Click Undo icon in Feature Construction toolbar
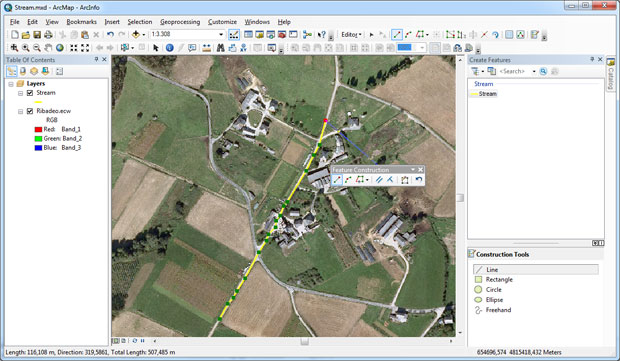620x361 pixels. [419, 180]
